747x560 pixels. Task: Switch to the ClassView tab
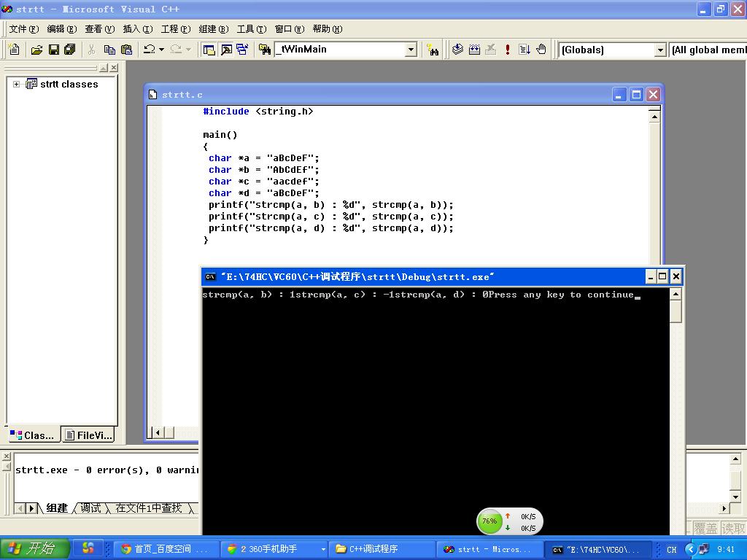tap(33, 435)
